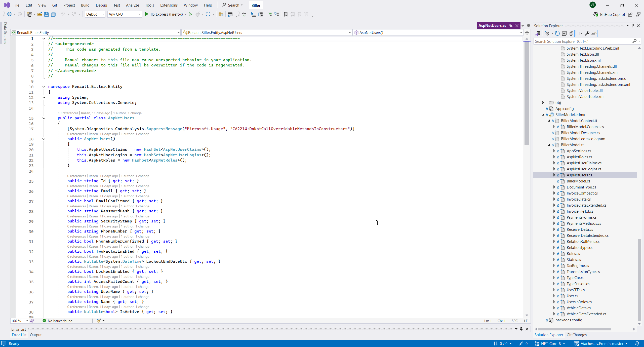Click the NET-Core-8 repository in status bar

[550, 343]
